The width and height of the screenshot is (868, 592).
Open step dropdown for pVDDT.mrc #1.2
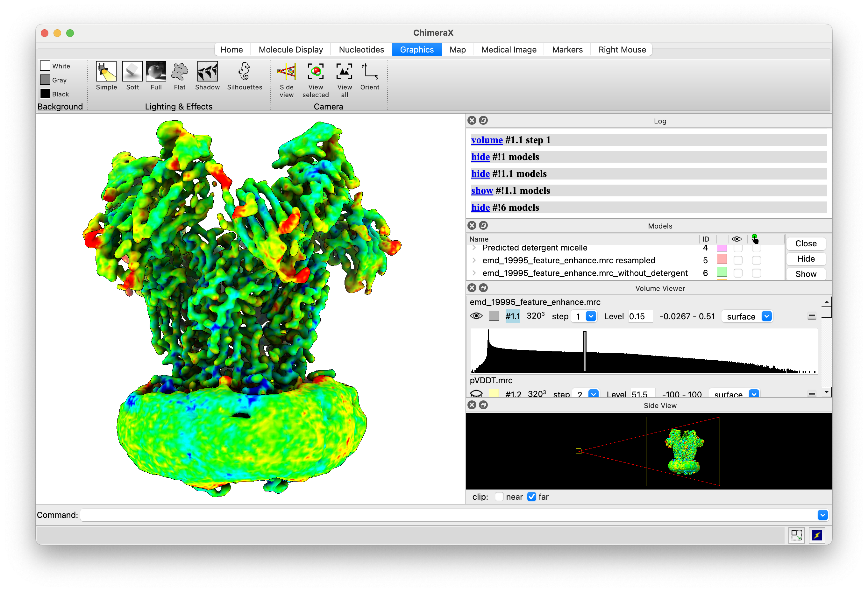tap(593, 393)
